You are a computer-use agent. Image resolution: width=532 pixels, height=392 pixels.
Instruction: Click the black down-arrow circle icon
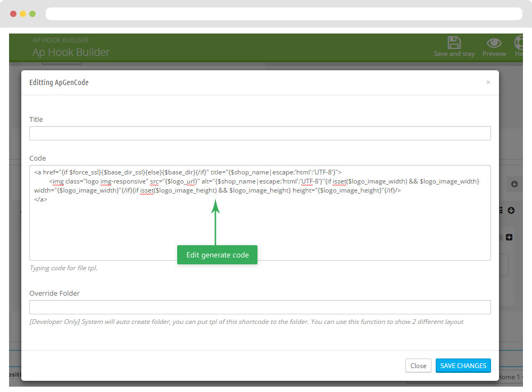511,210
